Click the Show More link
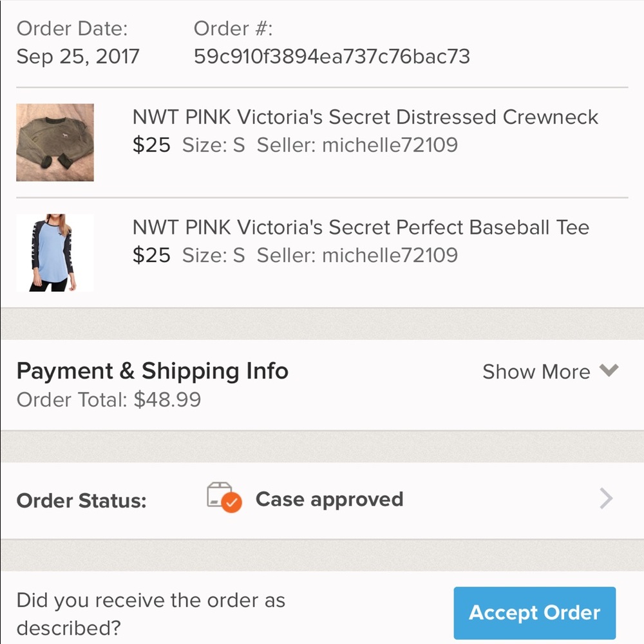The width and height of the screenshot is (644, 644). click(536, 372)
